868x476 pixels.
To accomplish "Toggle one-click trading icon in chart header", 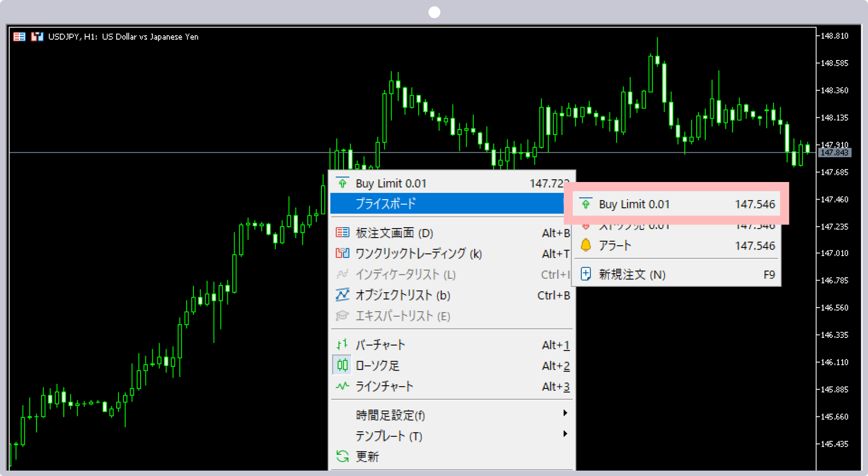I will click(37, 37).
